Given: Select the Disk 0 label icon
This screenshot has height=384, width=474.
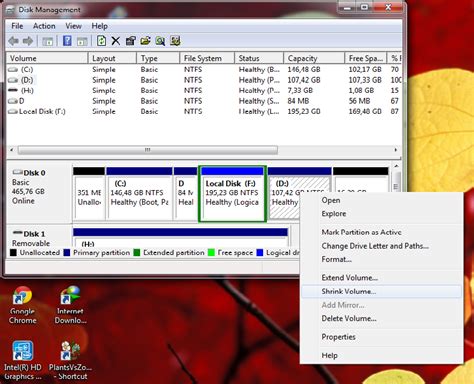Looking at the screenshot, I should click(17, 172).
